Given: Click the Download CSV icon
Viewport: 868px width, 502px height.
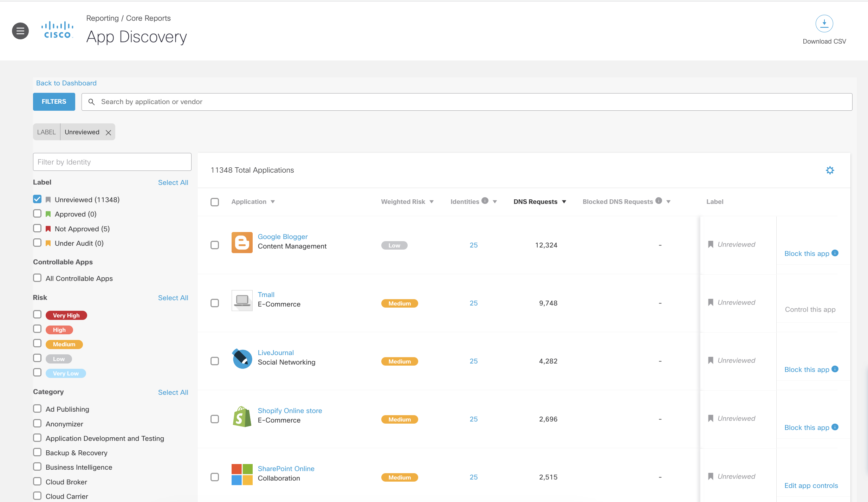Looking at the screenshot, I should click(824, 24).
